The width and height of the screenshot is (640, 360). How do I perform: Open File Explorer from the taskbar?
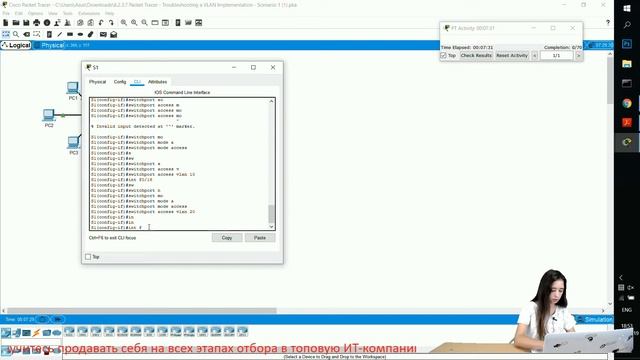click(627, 63)
